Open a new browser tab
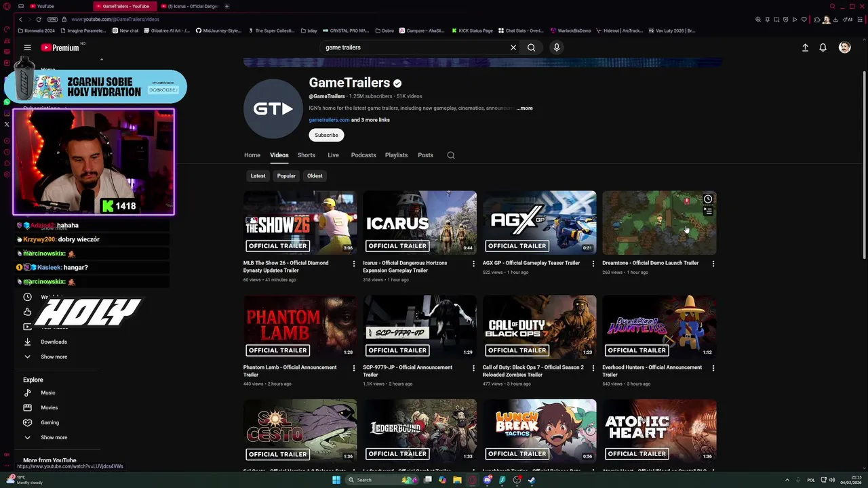Viewport: 868px width, 488px height. [x=226, y=6]
